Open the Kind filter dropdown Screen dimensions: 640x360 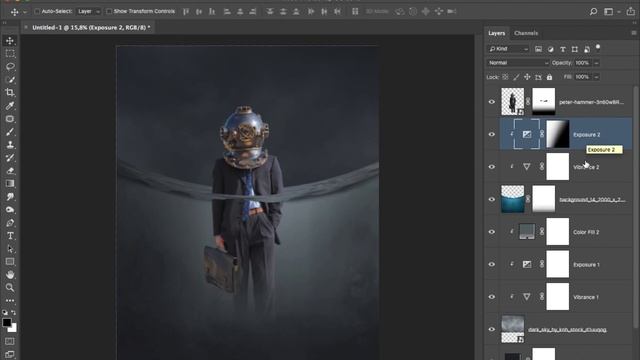point(508,49)
